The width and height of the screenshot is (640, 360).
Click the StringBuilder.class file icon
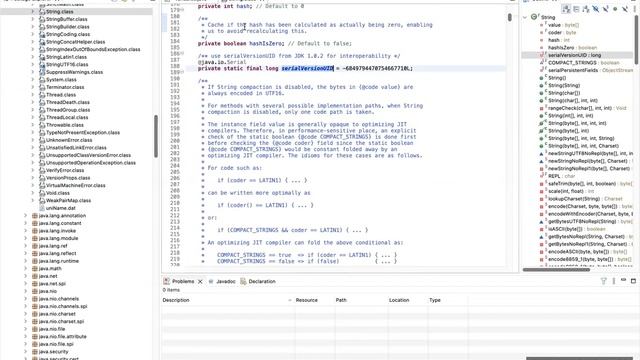tap(42, 27)
